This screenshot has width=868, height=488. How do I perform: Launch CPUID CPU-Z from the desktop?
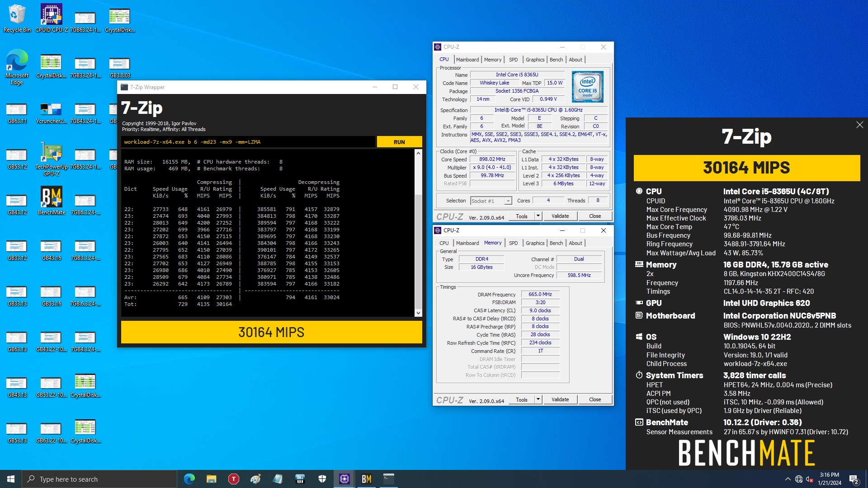click(x=51, y=18)
